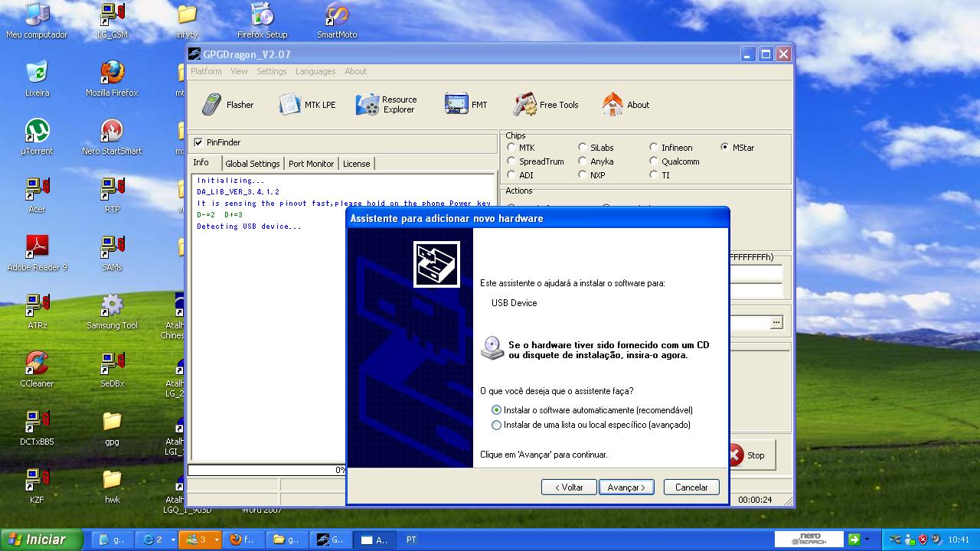980x551 pixels.
Task: Select the hwk folder on desktop
Action: click(x=112, y=486)
